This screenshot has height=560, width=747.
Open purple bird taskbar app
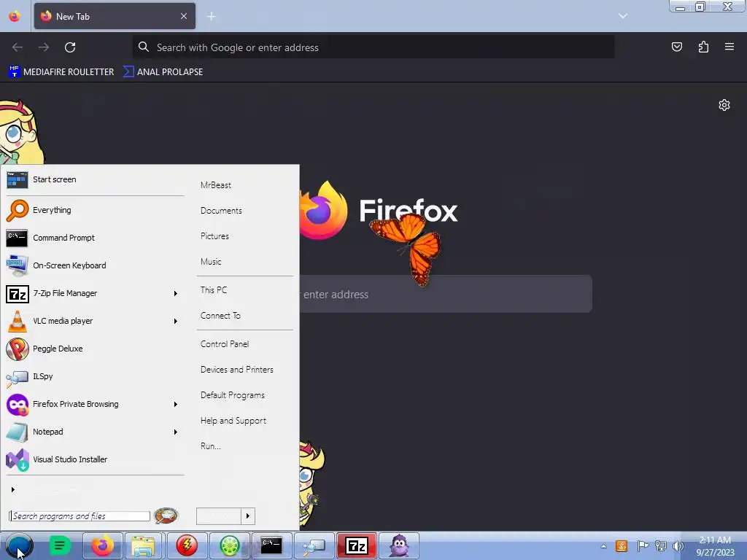point(399,545)
